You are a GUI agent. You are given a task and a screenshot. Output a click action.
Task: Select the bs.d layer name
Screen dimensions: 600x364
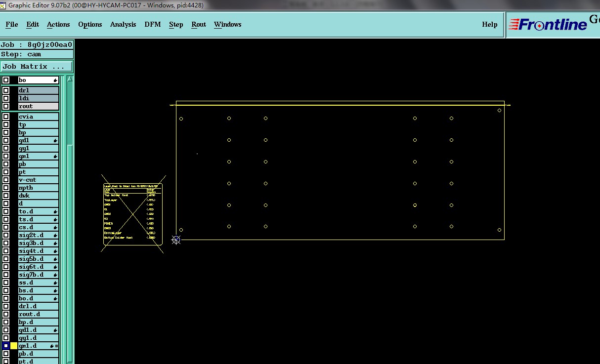39,290
